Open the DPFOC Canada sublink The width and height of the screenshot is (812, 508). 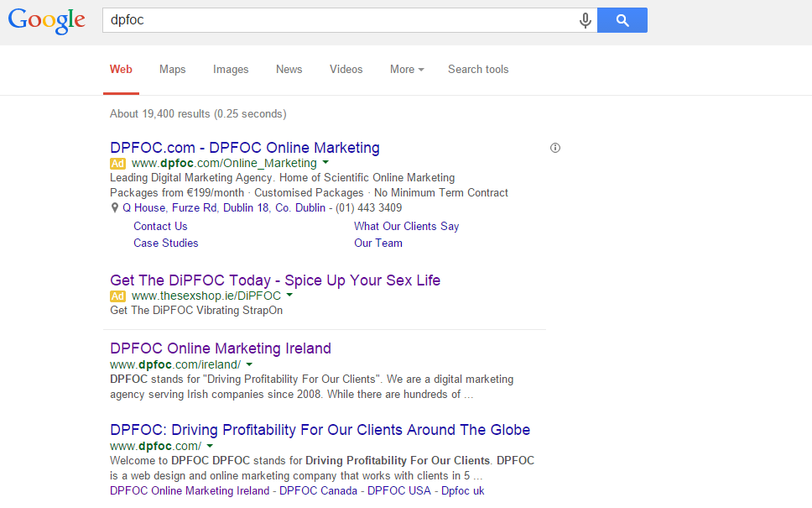[319, 491]
